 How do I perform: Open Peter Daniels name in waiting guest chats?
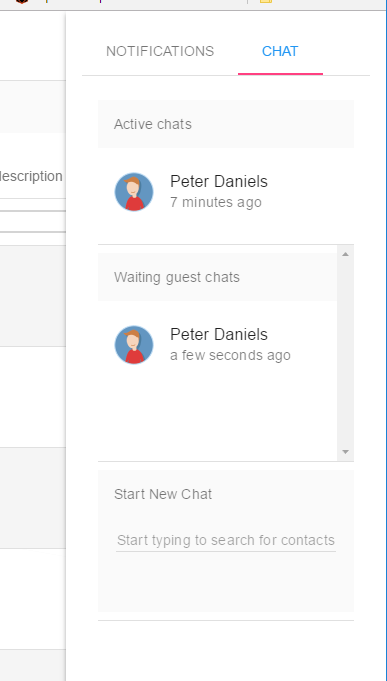(x=218, y=334)
